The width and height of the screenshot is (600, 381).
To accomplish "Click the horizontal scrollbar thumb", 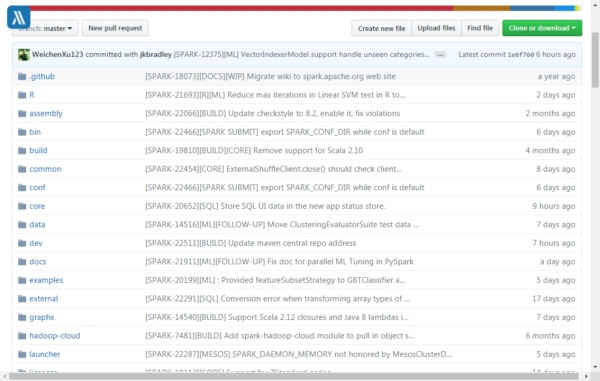I will (x=293, y=377).
